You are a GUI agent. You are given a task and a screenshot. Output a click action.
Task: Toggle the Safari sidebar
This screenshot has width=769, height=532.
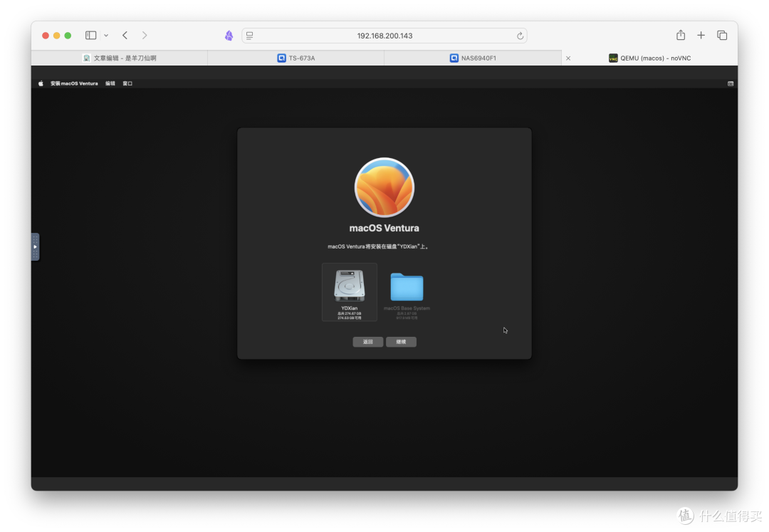click(x=90, y=35)
